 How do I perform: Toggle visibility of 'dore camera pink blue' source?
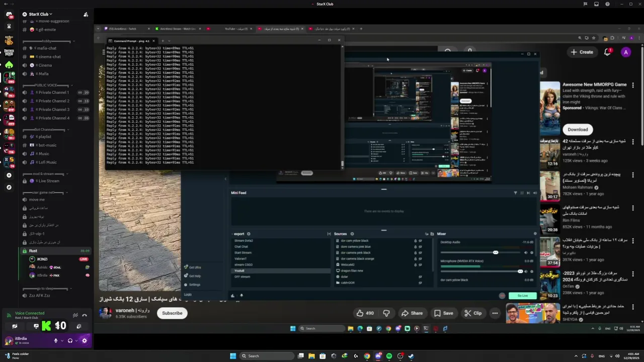coord(421,247)
